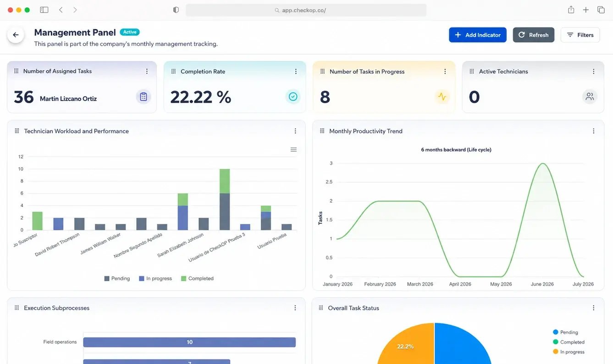Click the pulse icon on Tasks in Progress card
The width and height of the screenshot is (613, 364).
click(x=442, y=97)
